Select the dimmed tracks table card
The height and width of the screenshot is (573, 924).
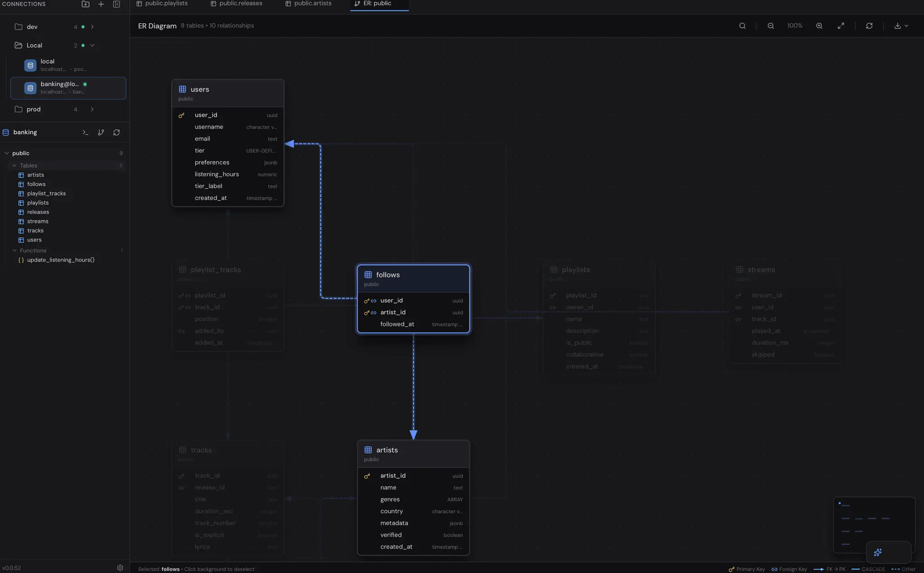tap(228, 498)
